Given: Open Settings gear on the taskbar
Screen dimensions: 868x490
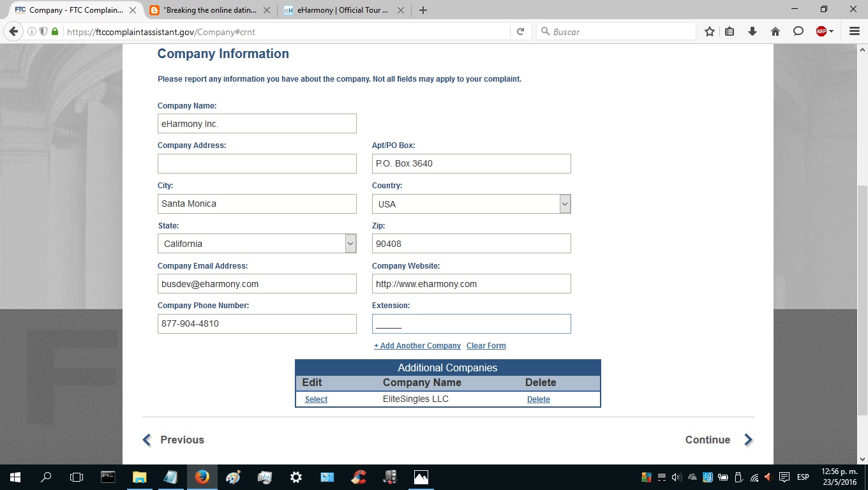Looking at the screenshot, I should pyautogui.click(x=296, y=477).
